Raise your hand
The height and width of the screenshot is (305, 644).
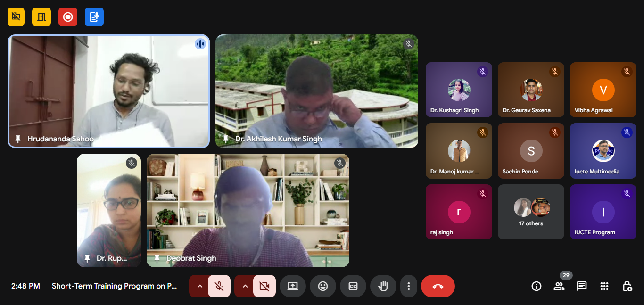[x=383, y=286]
